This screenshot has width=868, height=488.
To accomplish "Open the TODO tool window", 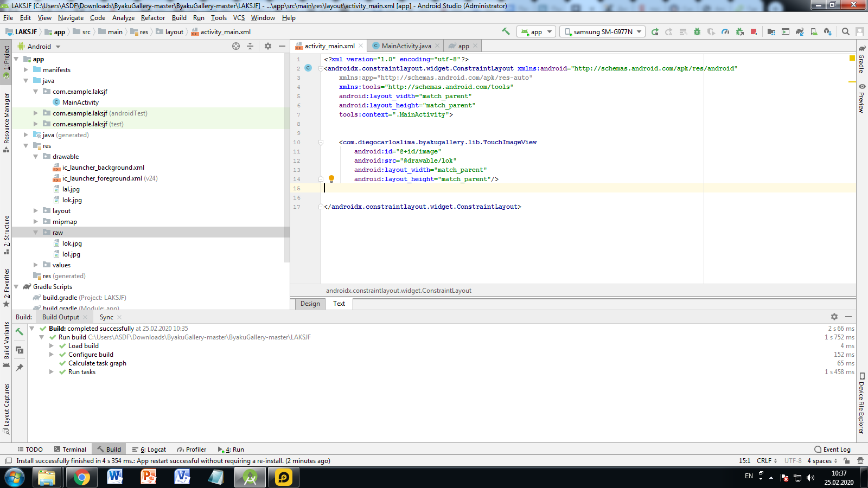I will point(30,450).
